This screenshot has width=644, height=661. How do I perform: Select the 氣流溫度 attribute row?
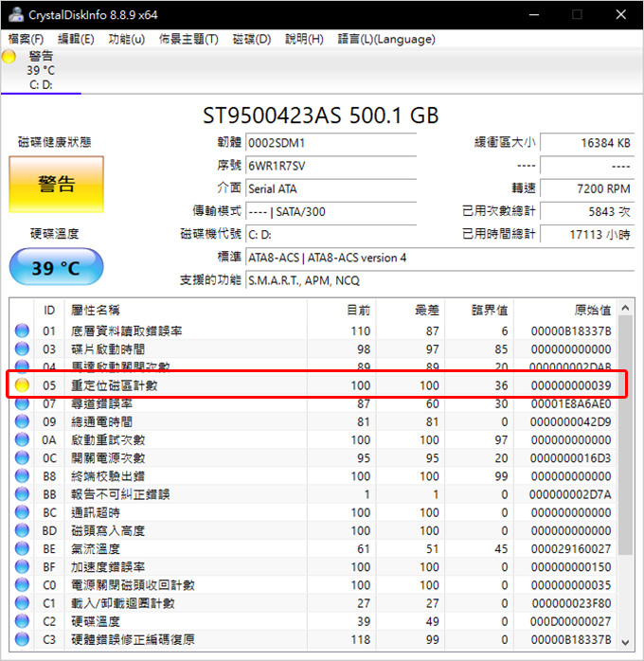tap(313, 548)
